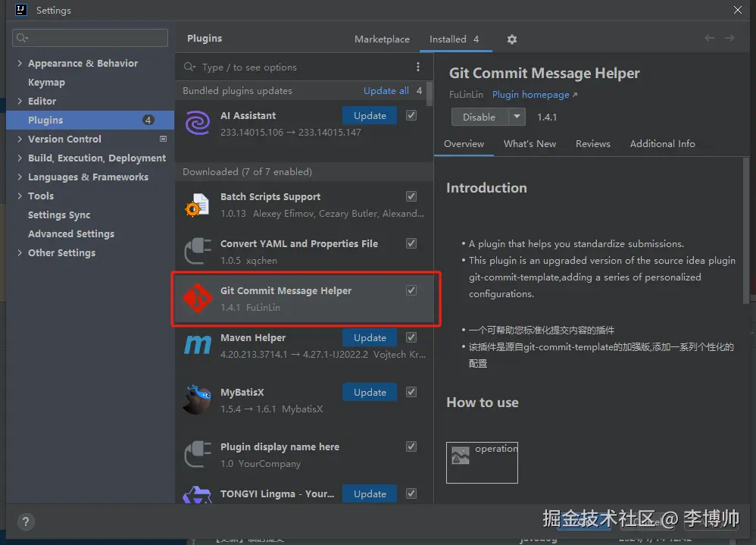Click the Git Commit Message Helper icon

point(198,298)
